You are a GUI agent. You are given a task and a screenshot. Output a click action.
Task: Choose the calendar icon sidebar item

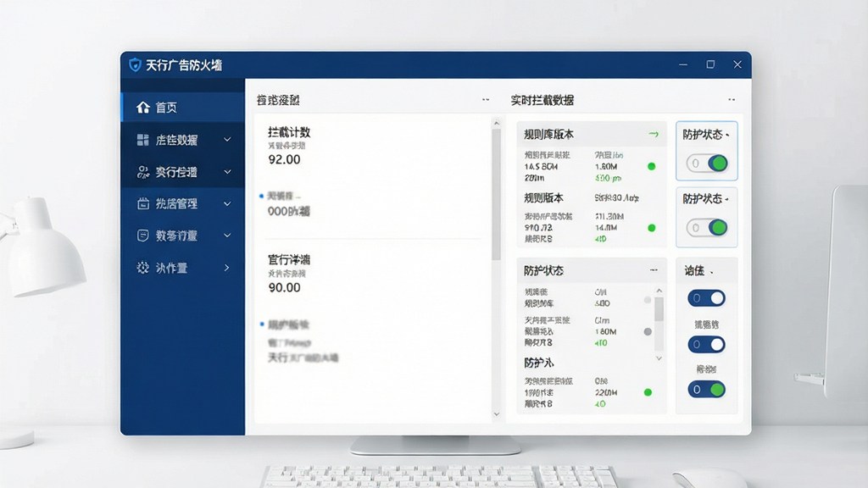(x=142, y=203)
